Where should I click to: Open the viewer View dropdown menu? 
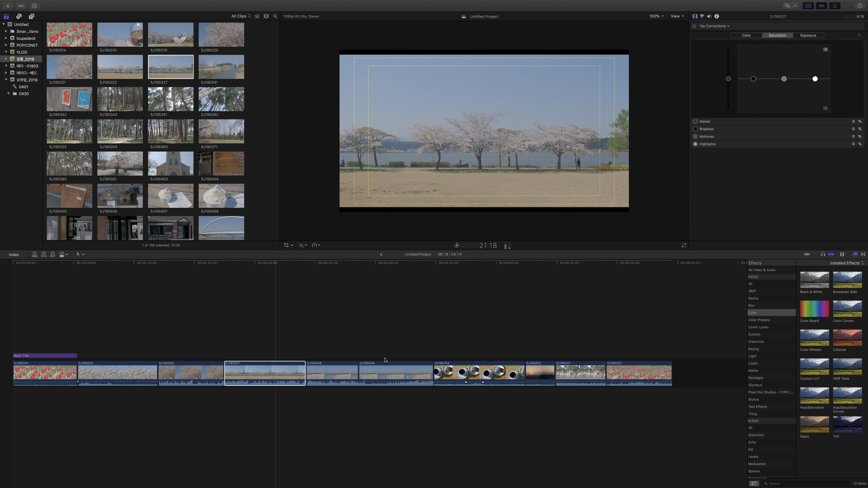[677, 16]
